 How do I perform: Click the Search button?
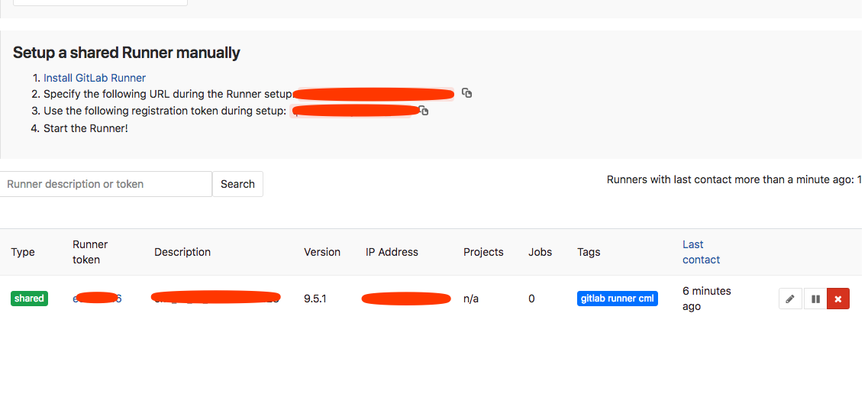(237, 184)
